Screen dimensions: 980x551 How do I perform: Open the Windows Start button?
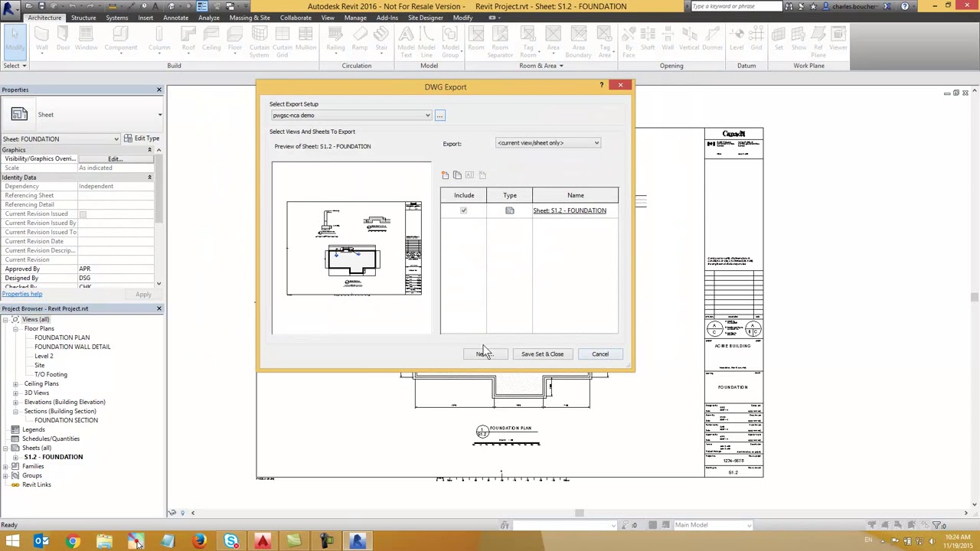(x=12, y=542)
